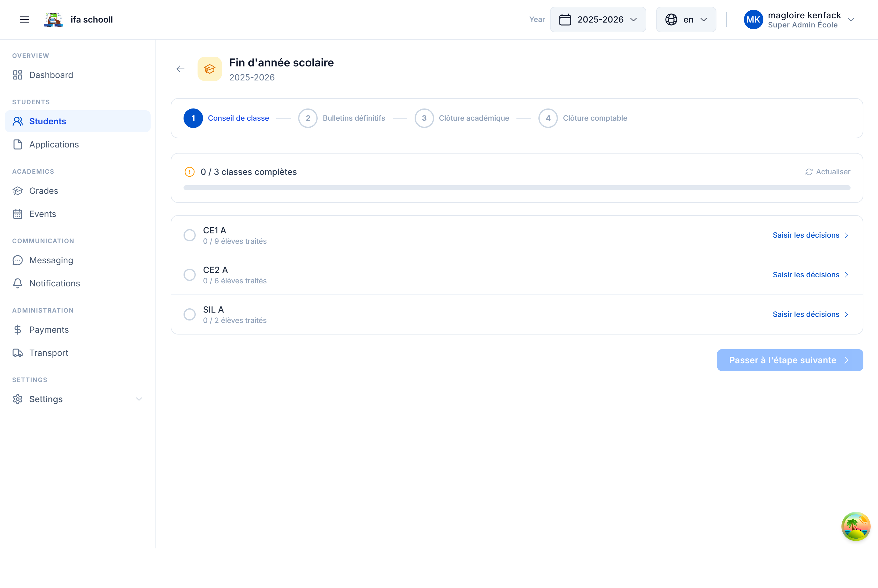Open Dashboard from sidebar
The width and height of the screenshot is (878, 588).
point(51,75)
